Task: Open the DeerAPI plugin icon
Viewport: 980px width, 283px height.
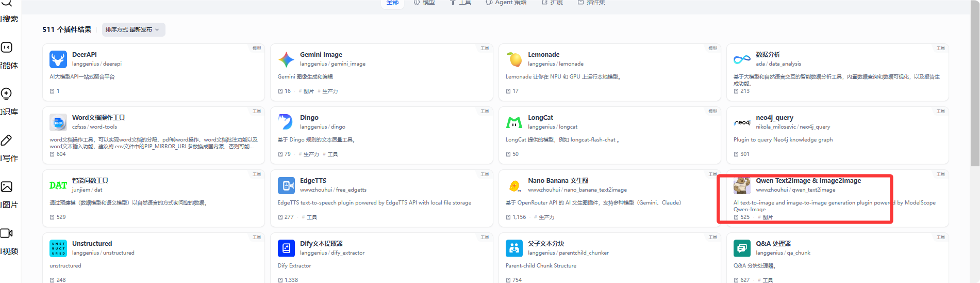Action: (x=58, y=59)
